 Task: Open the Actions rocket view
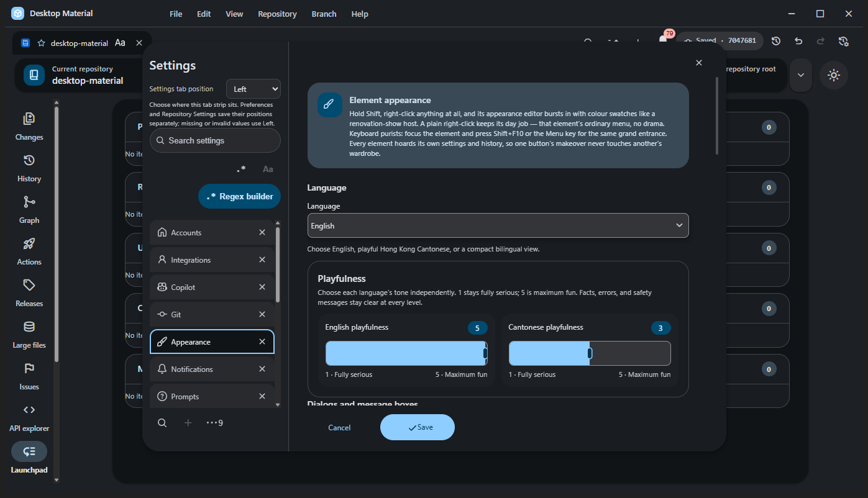[29, 251]
